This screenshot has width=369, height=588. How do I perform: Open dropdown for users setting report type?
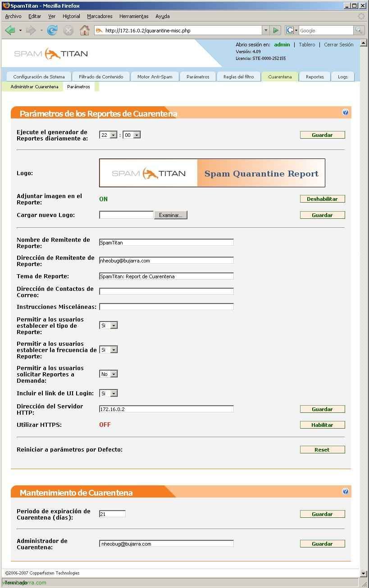click(108, 325)
